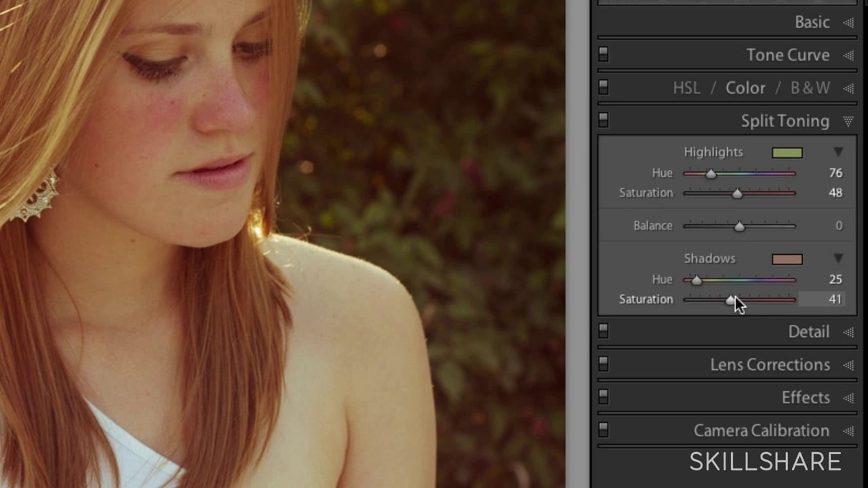The height and width of the screenshot is (488, 868).
Task: Toggle the HSL panel on/off switch
Action: coord(604,88)
